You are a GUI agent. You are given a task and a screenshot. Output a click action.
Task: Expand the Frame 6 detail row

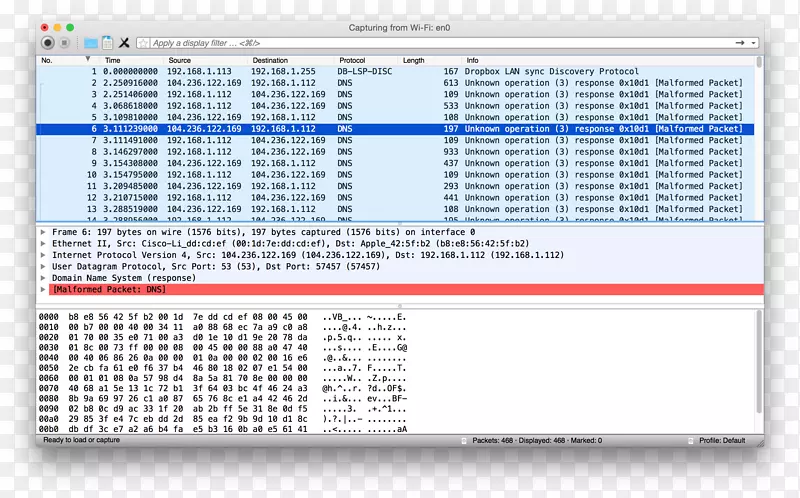coord(43,232)
